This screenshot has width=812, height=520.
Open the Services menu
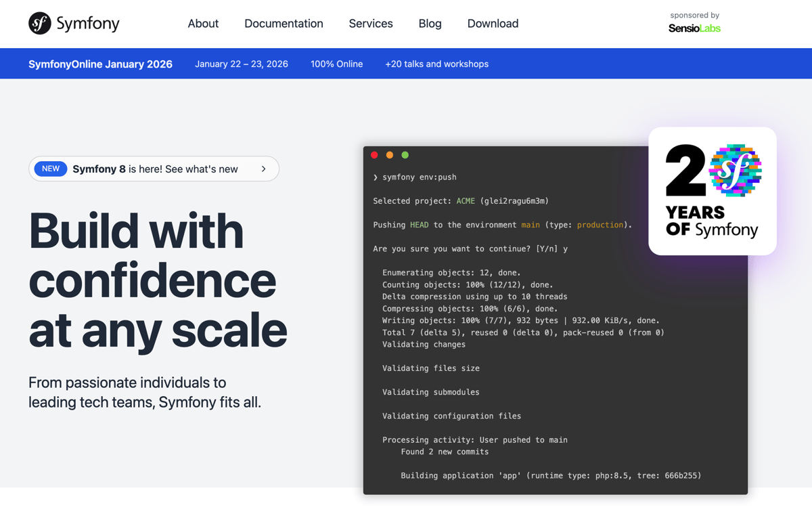[370, 23]
